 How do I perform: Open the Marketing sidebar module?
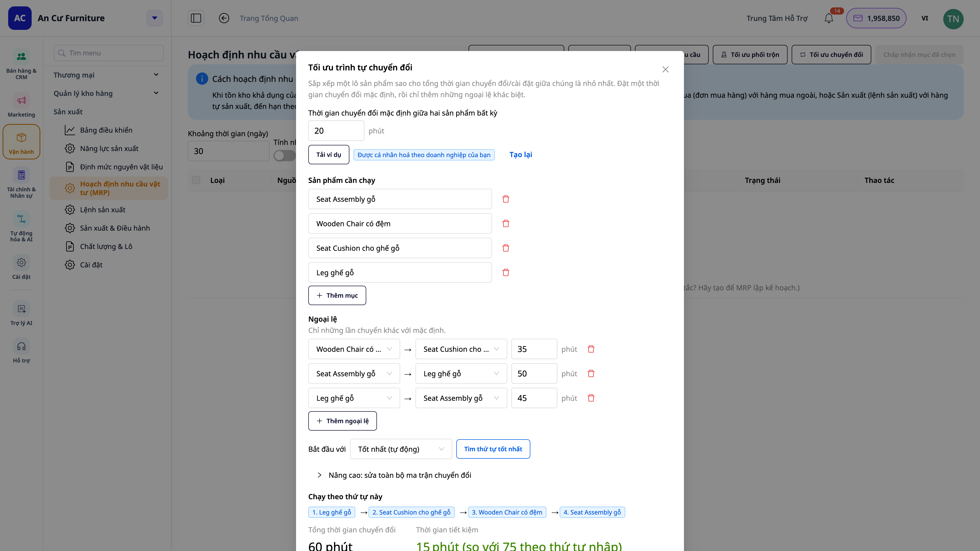click(x=21, y=105)
